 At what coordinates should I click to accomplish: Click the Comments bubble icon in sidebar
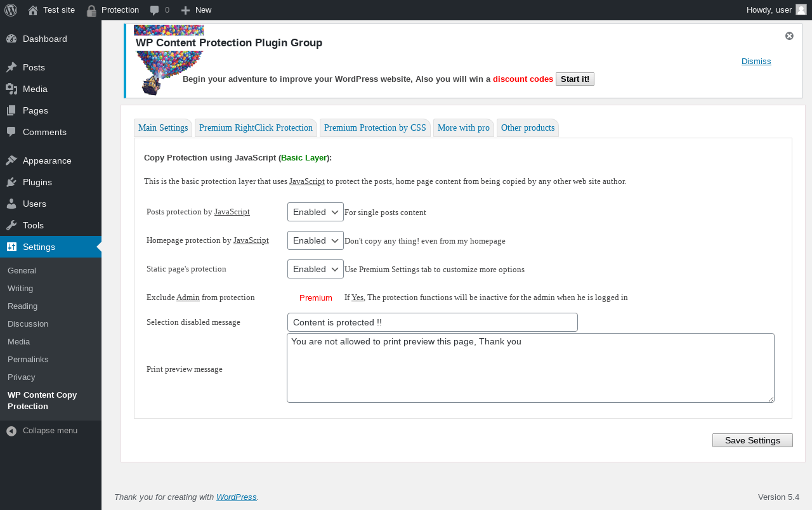11,132
